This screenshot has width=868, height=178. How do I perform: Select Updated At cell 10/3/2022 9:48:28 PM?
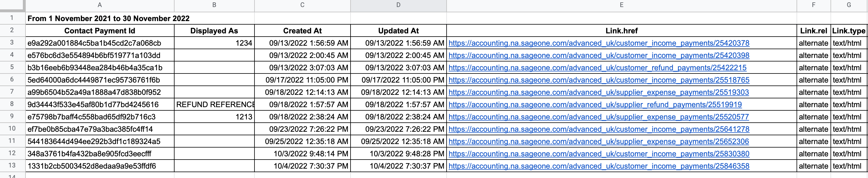(x=398, y=154)
